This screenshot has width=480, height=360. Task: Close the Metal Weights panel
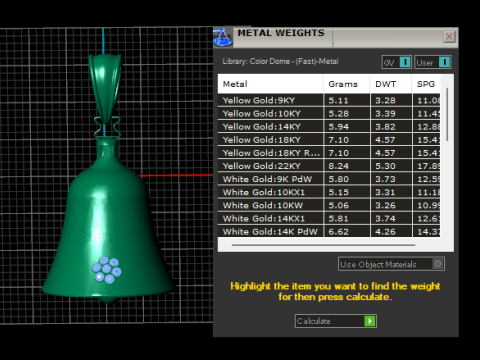[x=449, y=36]
